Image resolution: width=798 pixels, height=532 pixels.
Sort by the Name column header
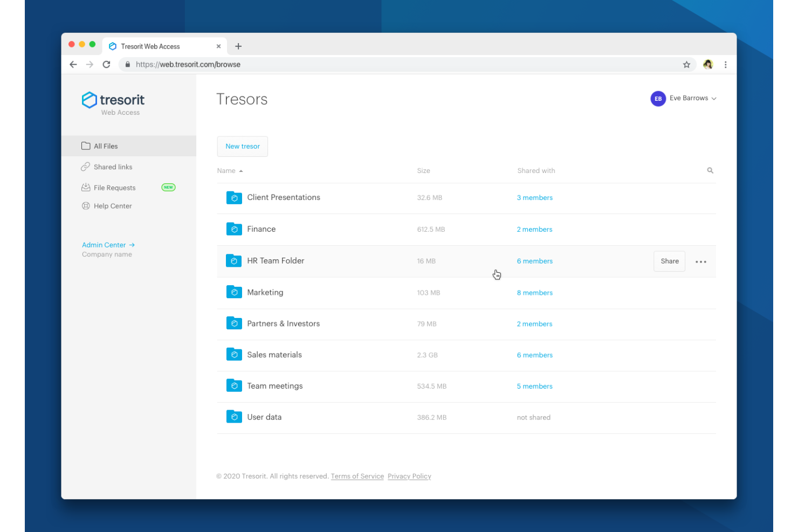coord(230,171)
